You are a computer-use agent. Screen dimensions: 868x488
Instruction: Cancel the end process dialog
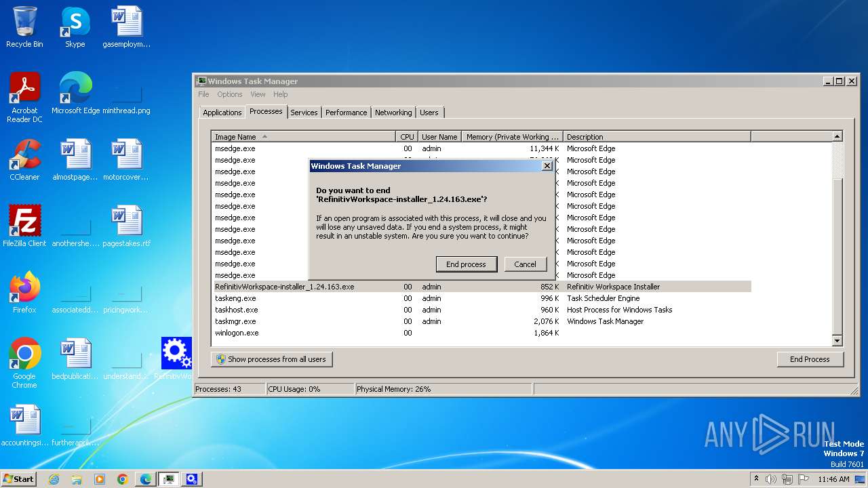(525, 264)
